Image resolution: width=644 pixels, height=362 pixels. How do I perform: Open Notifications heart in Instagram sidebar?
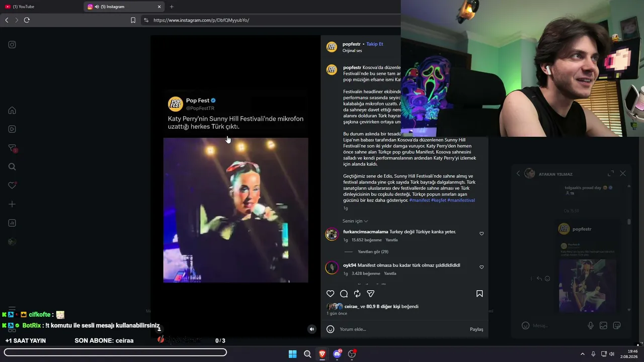(x=12, y=186)
